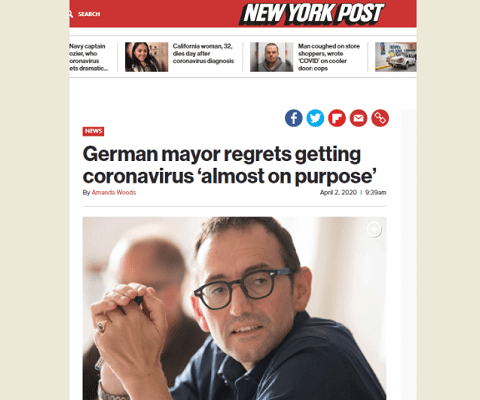Open the main article photo of mayor
480x400 pixels.
234,308
